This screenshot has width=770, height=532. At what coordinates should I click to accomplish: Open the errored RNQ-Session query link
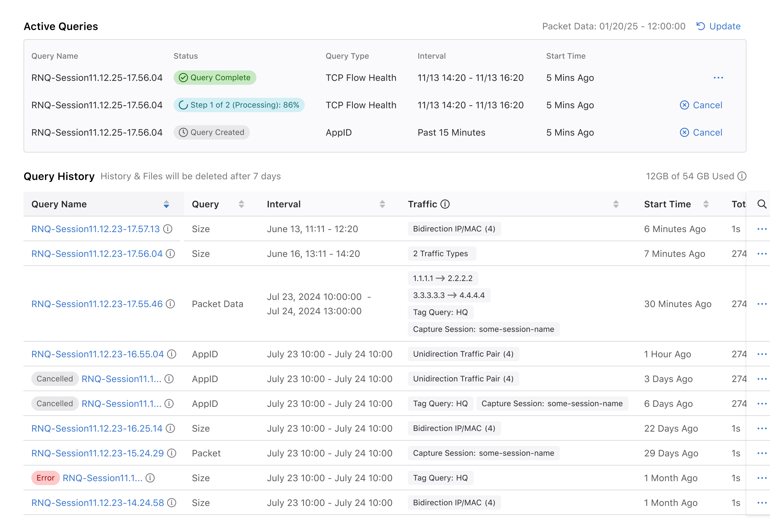click(x=102, y=478)
